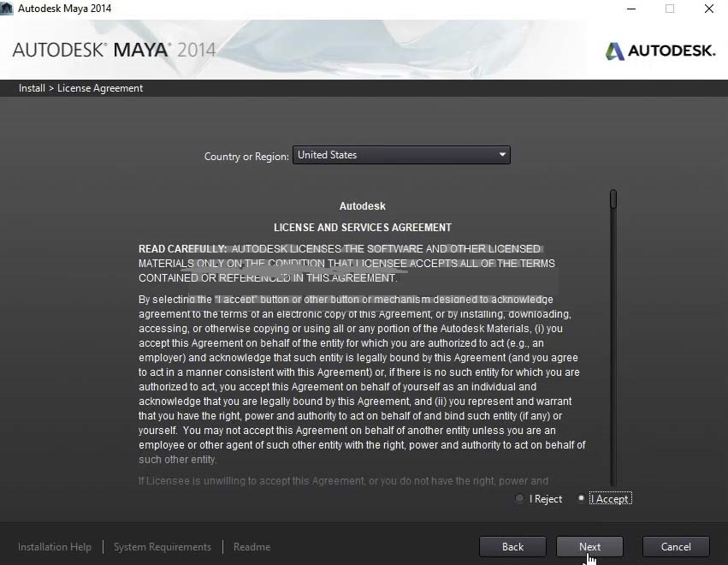Minimize the Maya installer window
728x565 pixels.
tap(630, 9)
